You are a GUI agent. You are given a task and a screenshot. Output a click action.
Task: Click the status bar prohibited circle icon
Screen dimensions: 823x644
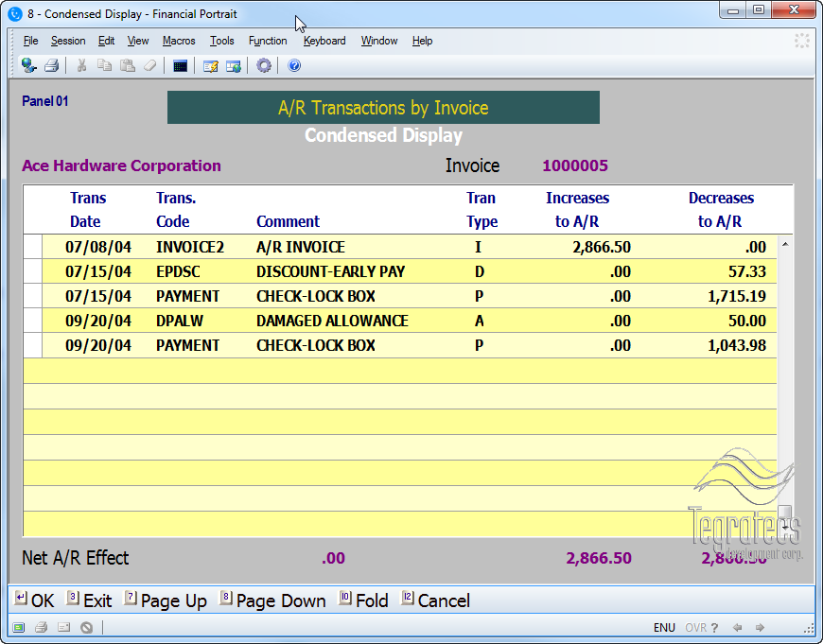tap(87, 627)
